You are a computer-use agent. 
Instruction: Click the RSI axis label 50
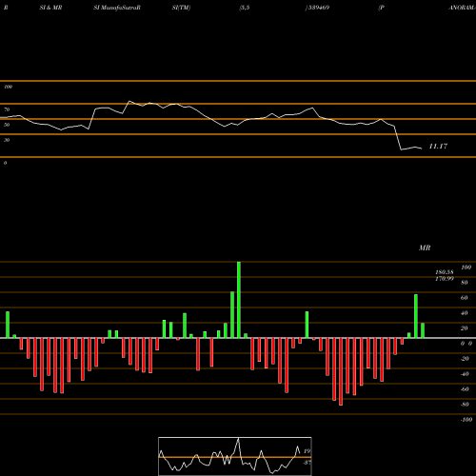(7, 125)
